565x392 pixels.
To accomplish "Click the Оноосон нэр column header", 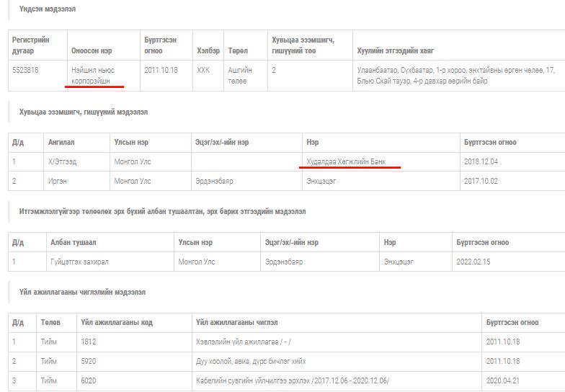I will pyautogui.click(x=91, y=50).
